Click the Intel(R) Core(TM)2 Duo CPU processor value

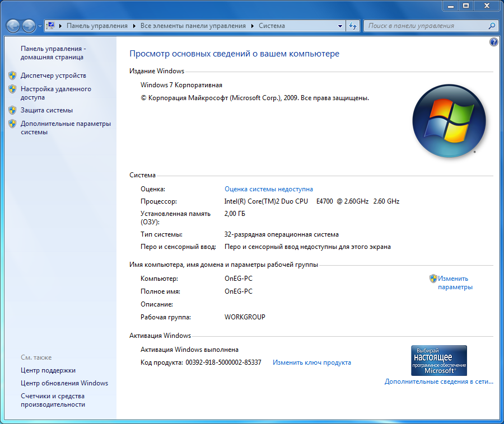pos(312,201)
